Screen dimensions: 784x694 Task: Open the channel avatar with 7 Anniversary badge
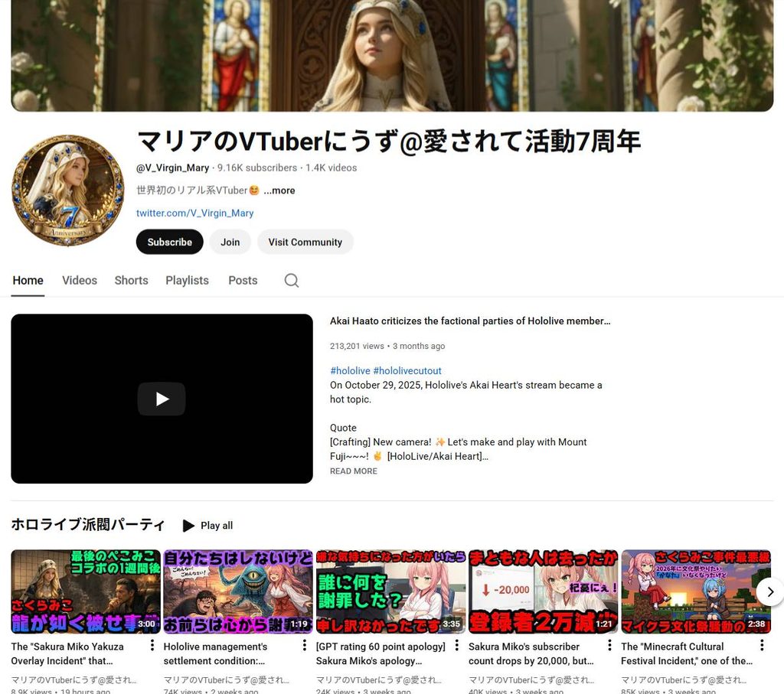click(68, 191)
